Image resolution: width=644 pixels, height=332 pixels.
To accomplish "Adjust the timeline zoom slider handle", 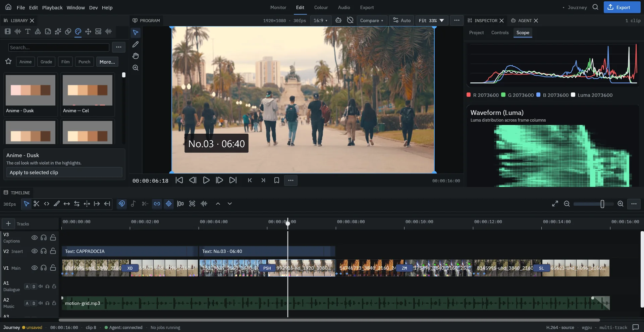I will [602, 204].
